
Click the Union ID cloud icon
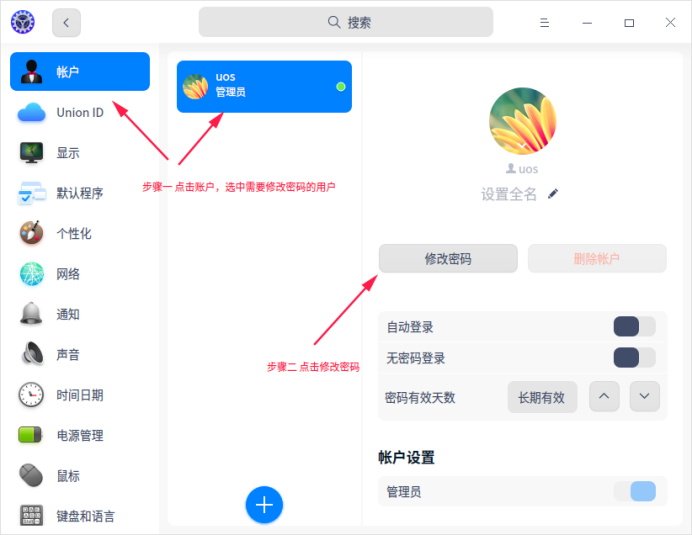pyautogui.click(x=31, y=113)
